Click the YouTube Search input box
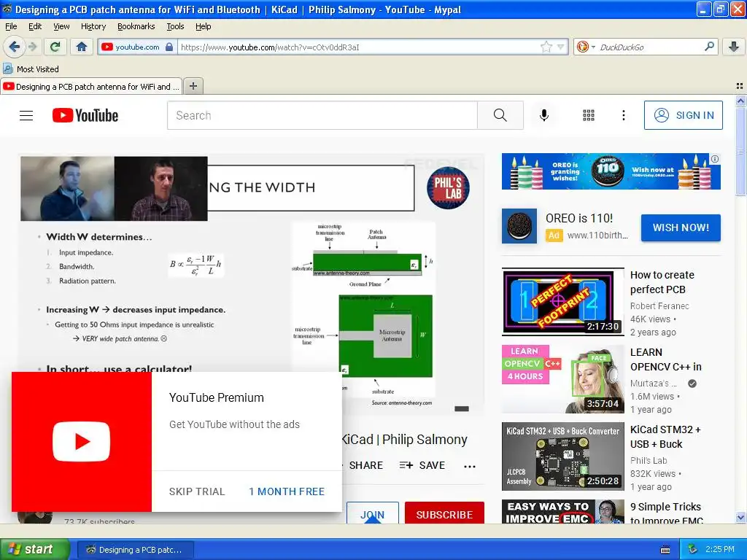This screenshot has height=560, width=747. tap(322, 115)
